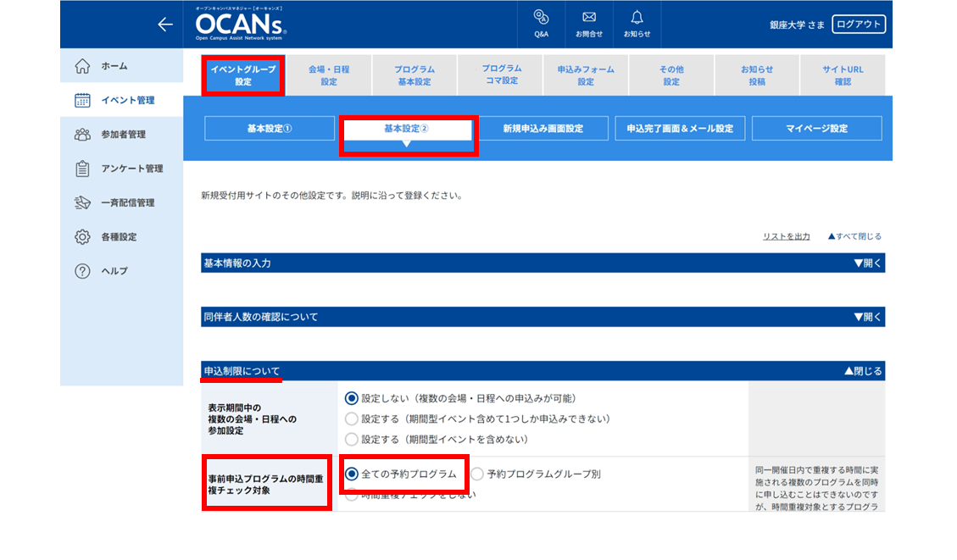Select 設定する（期間型イベントを含めない） radio
The height and width of the screenshot is (560, 957).
click(x=351, y=439)
